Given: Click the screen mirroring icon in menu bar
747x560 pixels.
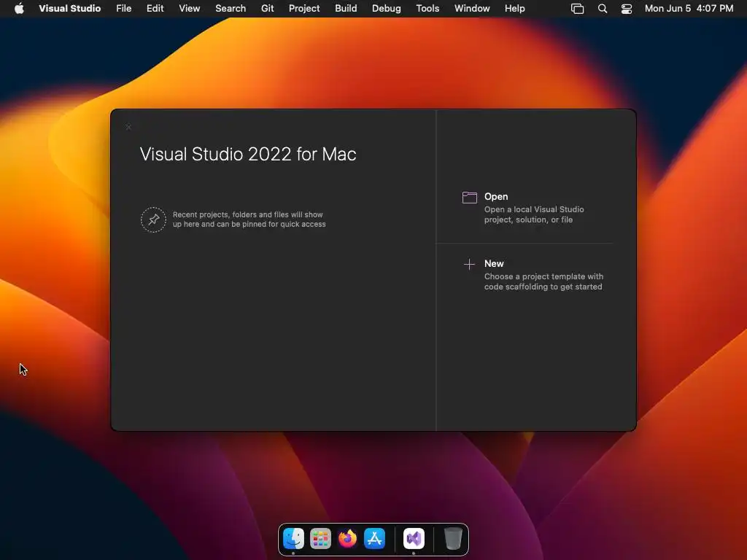Looking at the screenshot, I should click(x=578, y=9).
